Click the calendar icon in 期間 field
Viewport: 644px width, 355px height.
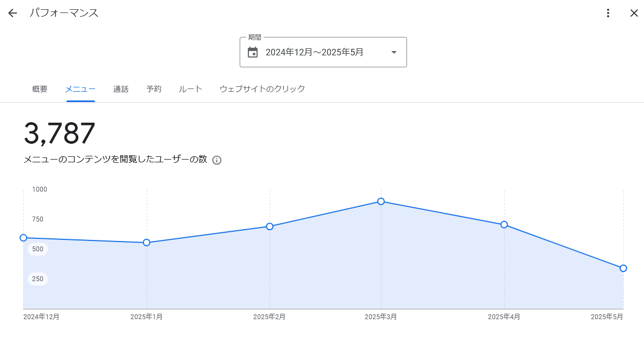[x=253, y=52]
